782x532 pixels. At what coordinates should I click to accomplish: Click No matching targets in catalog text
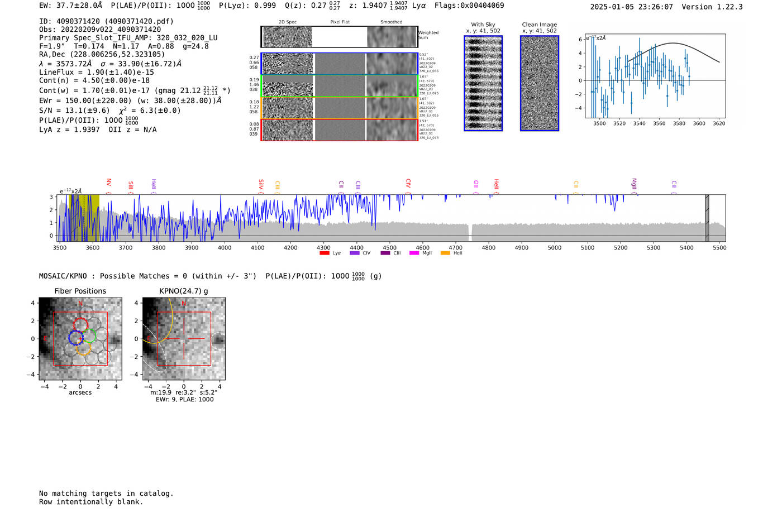(106, 493)
